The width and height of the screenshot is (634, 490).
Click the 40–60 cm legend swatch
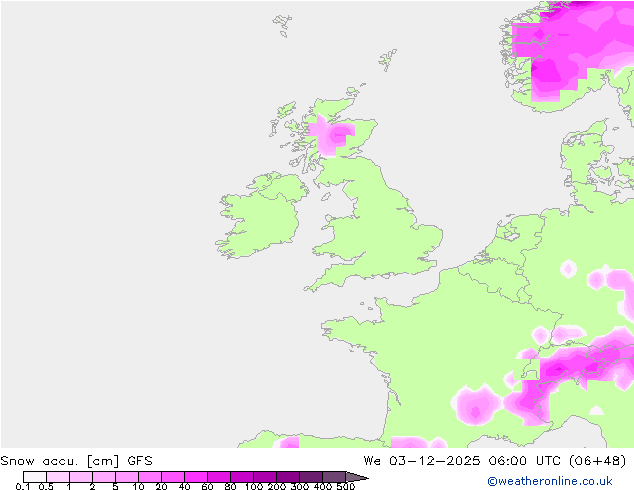pos(196,477)
